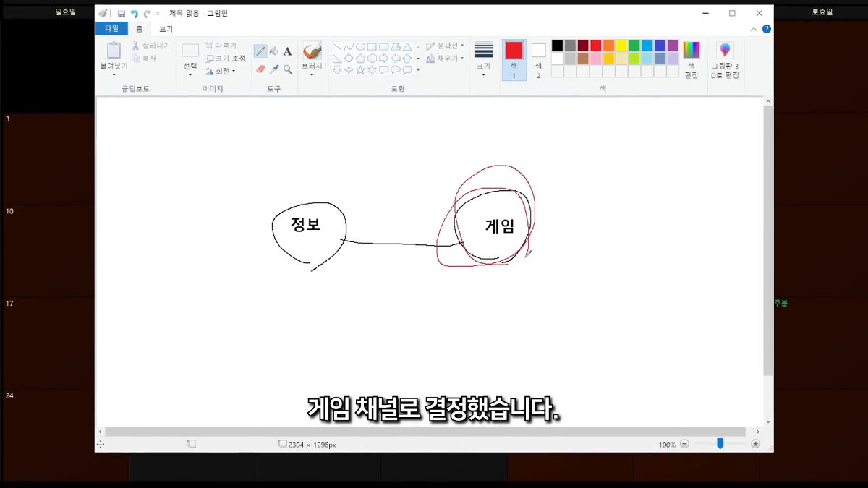Screen dimensions: 868x488
Task: Choose the yellow color swatch in palette
Action: 621,46
